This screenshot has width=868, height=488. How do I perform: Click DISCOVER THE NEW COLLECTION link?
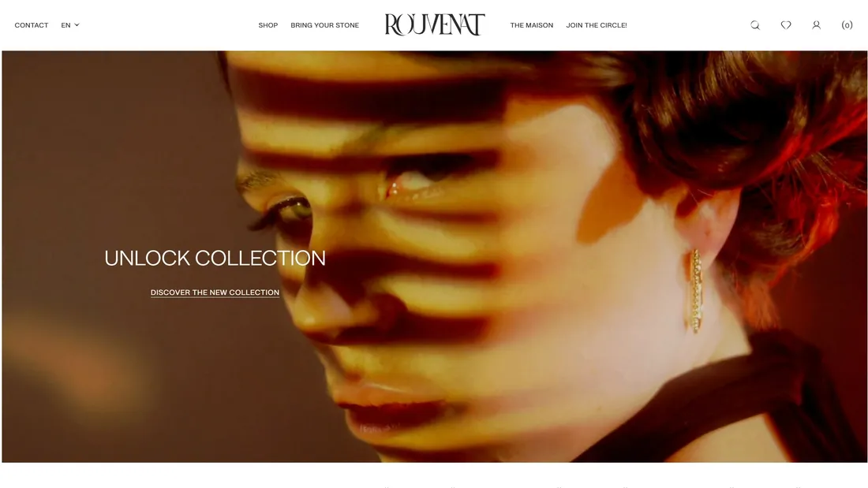(x=215, y=292)
